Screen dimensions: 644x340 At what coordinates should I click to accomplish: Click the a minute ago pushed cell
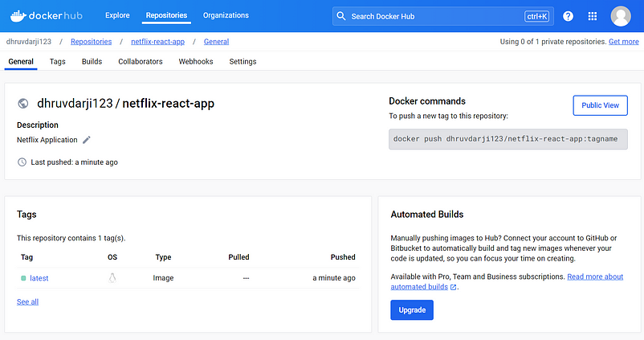(334, 278)
